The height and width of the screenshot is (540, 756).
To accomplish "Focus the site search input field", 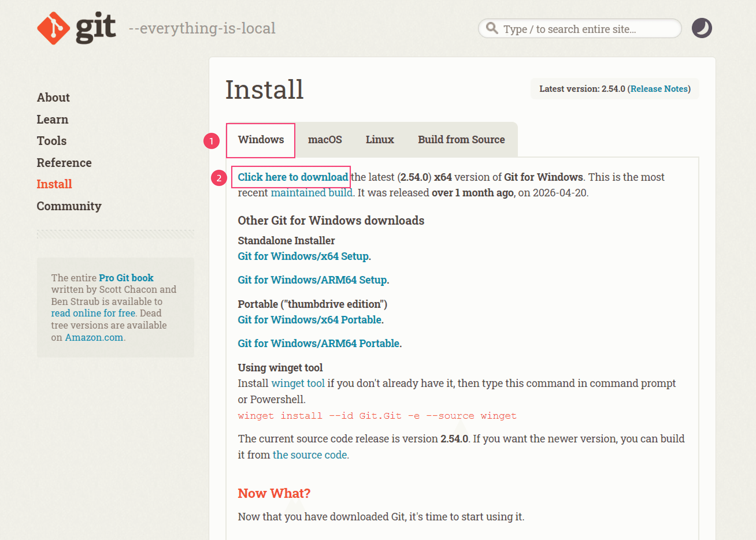I will click(x=580, y=28).
